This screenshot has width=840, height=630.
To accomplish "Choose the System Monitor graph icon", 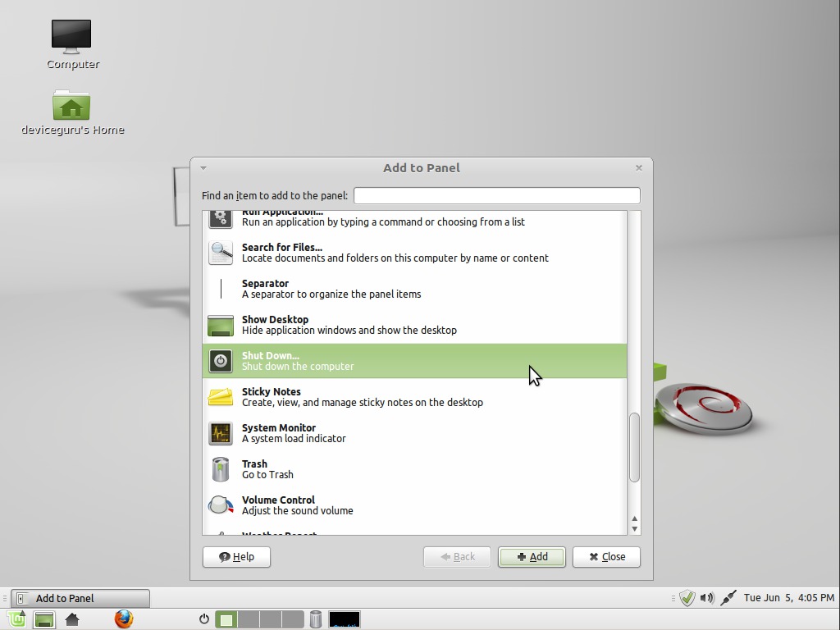I will coord(220,433).
